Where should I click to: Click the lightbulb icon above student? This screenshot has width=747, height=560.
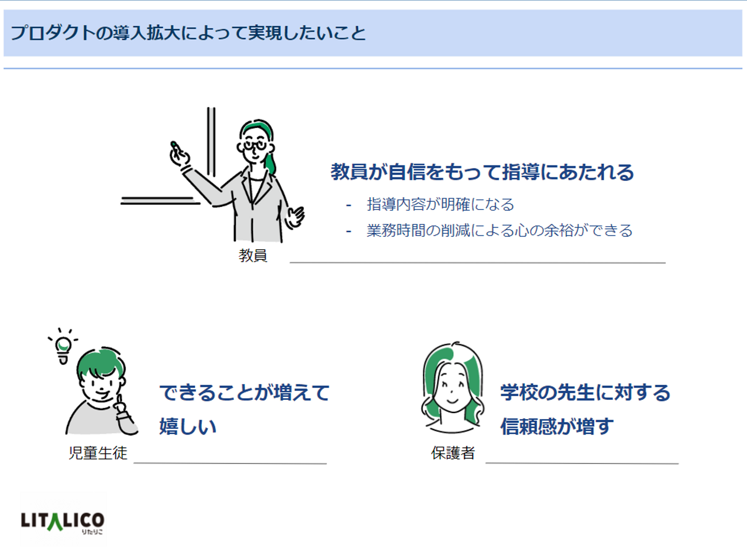(x=63, y=346)
